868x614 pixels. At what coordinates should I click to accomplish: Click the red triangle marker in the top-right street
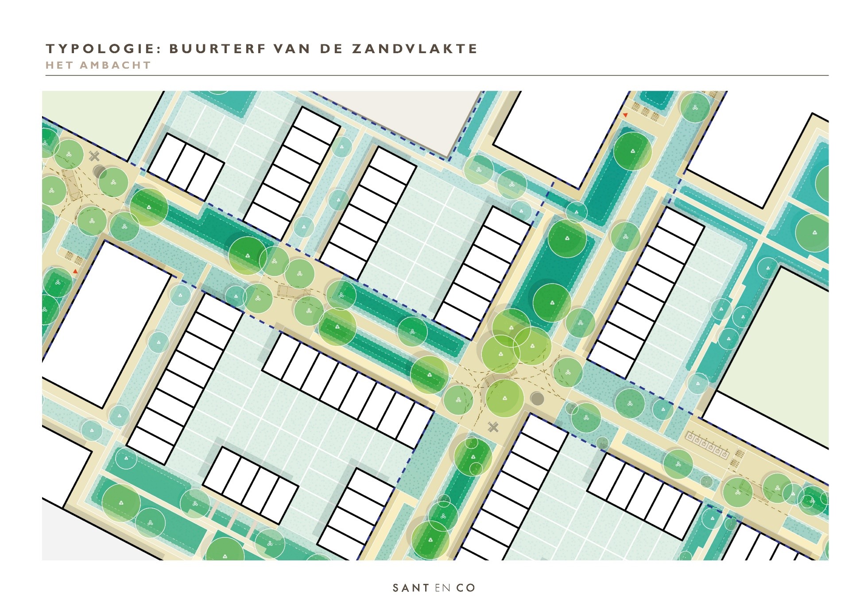[x=625, y=115]
